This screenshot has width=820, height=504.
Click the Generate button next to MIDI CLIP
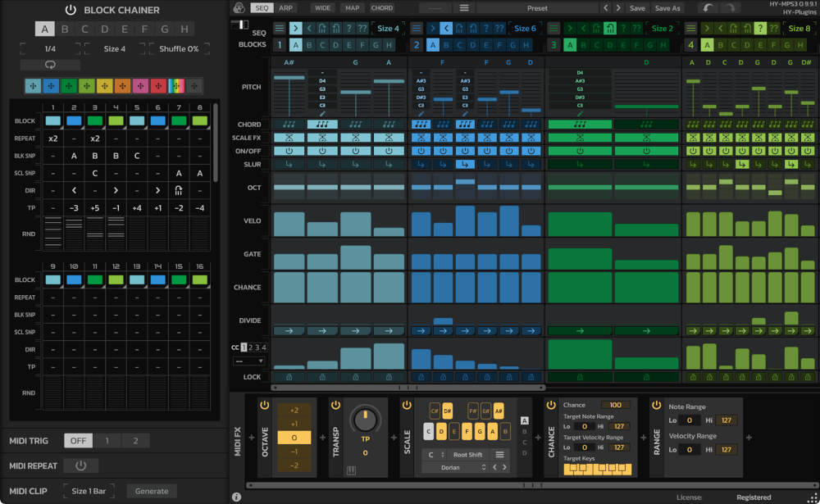(x=151, y=491)
